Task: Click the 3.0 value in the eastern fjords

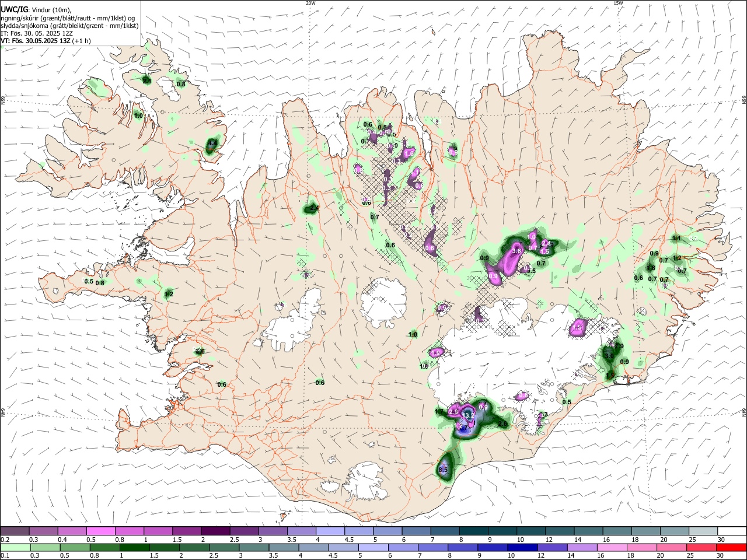Action: point(609,355)
